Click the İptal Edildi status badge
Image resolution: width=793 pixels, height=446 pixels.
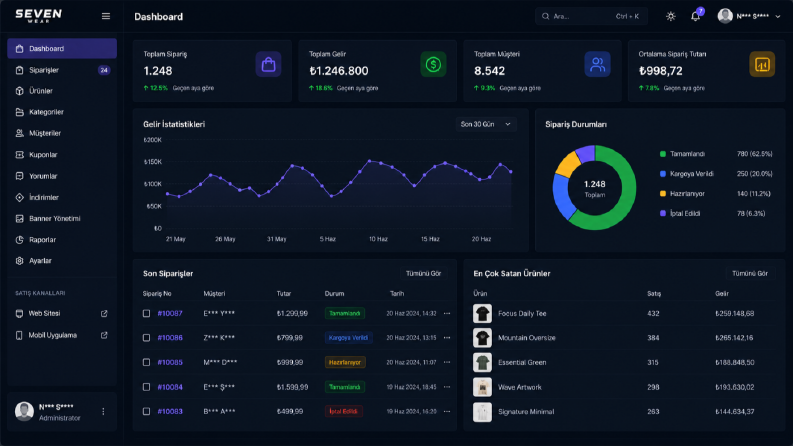(343, 411)
